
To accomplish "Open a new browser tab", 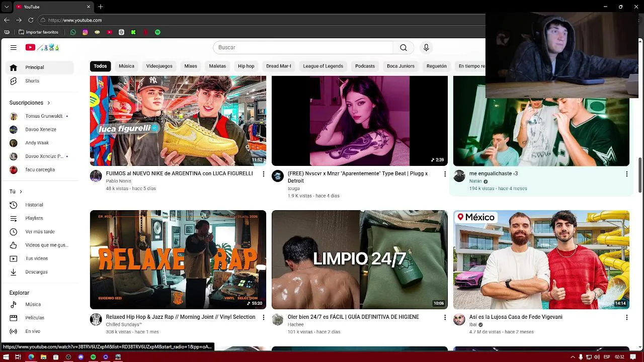I will click(101, 7).
